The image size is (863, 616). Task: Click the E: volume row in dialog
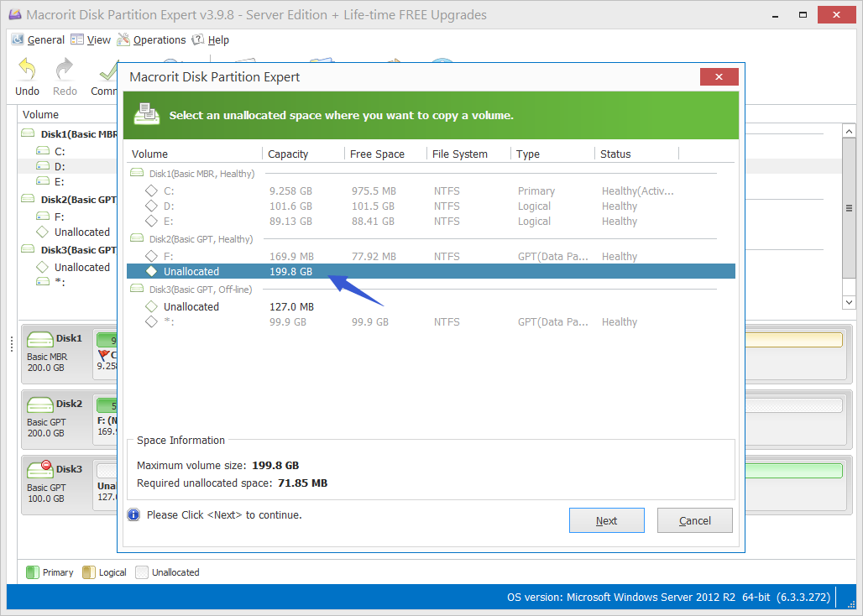(431, 221)
